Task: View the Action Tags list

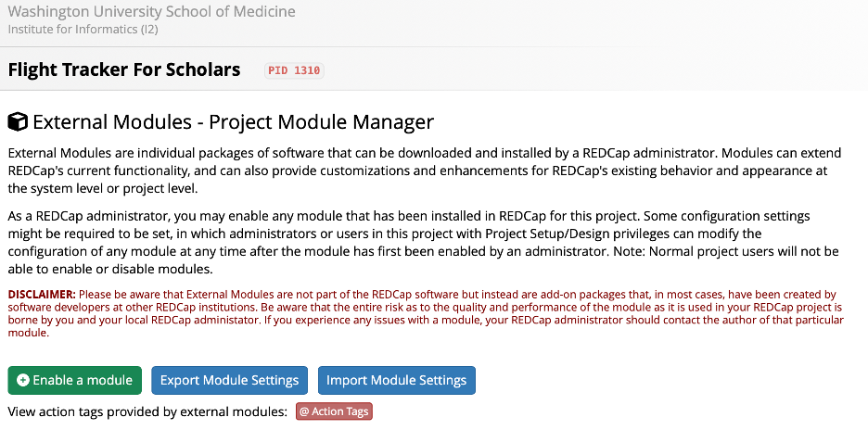Action: [x=335, y=411]
